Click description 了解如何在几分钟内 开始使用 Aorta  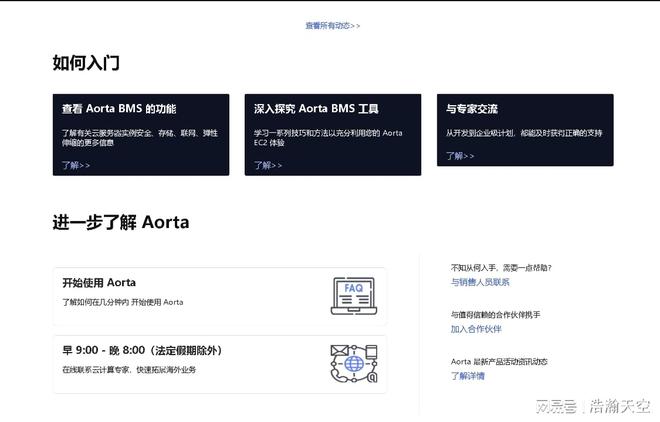tap(123, 302)
